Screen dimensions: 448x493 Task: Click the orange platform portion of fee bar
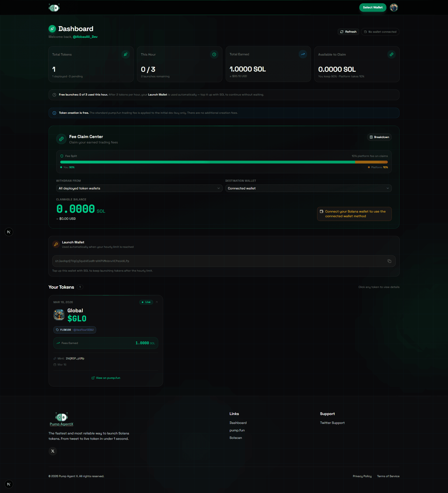point(371,162)
